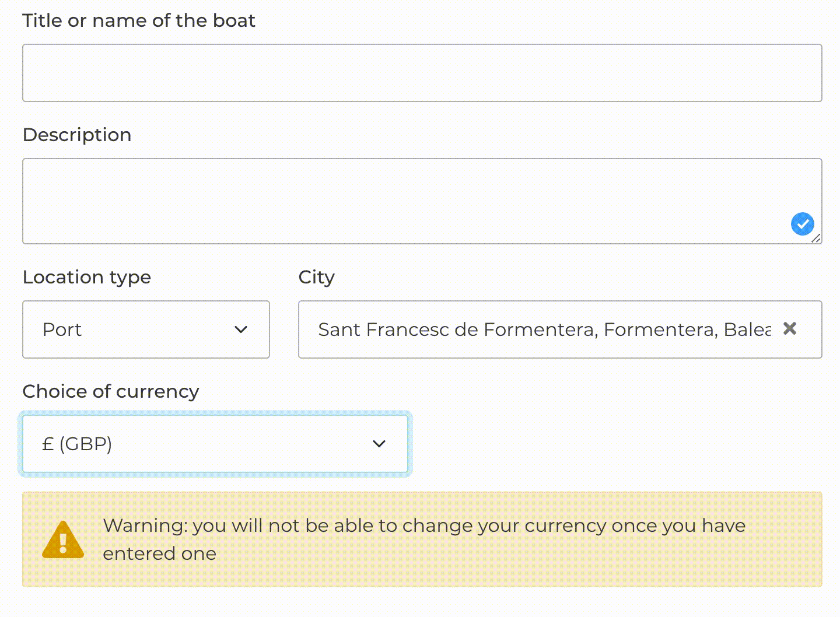
Task: Click the 'Description' label
Action: pos(77,135)
